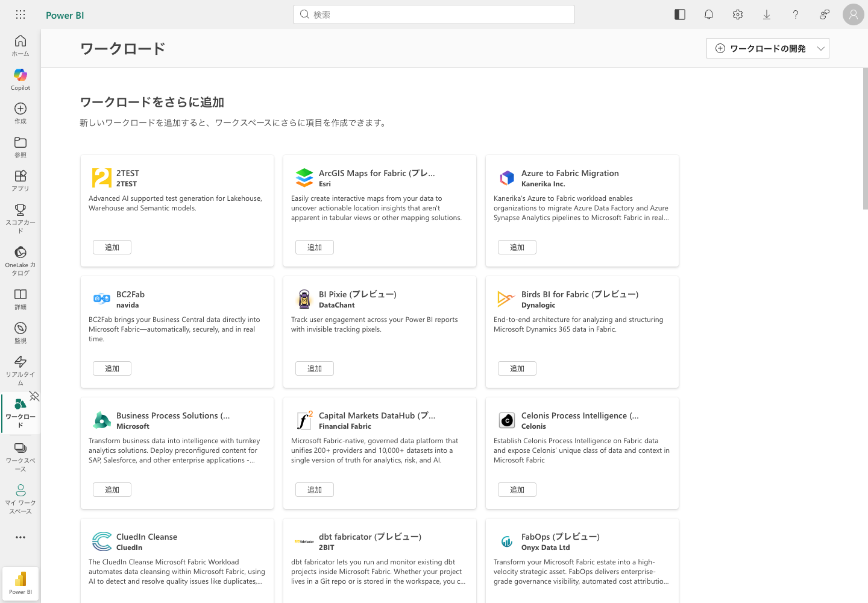Unpin the ワークロード sidebar item
This screenshot has height=603, width=868.
[34, 396]
